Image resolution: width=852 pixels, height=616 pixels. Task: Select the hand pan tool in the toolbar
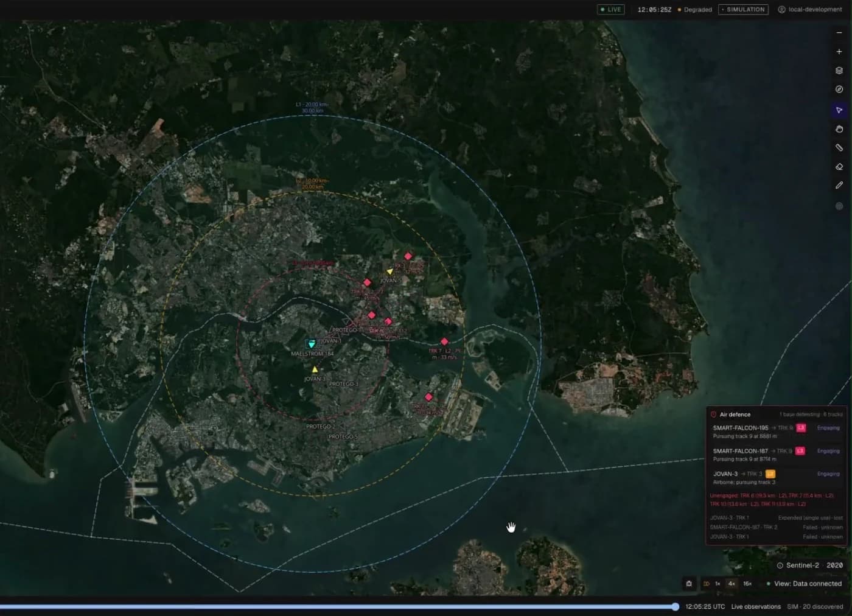click(x=839, y=129)
